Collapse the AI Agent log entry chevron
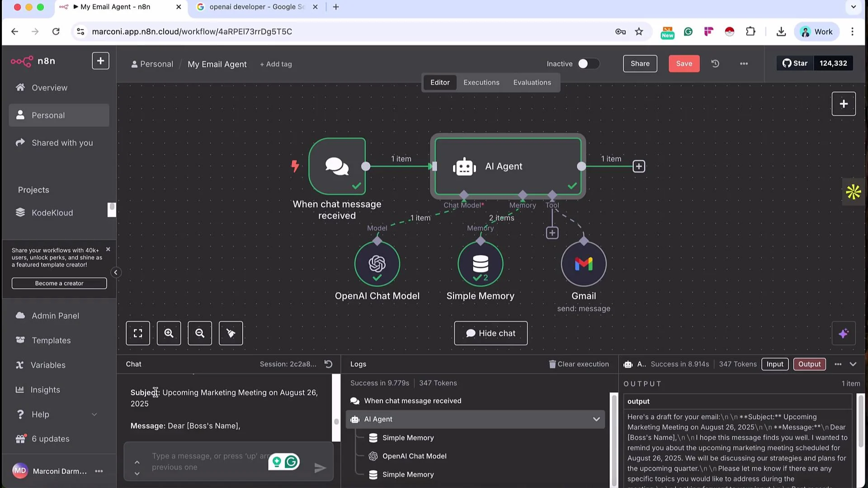The image size is (868, 488). (596, 419)
